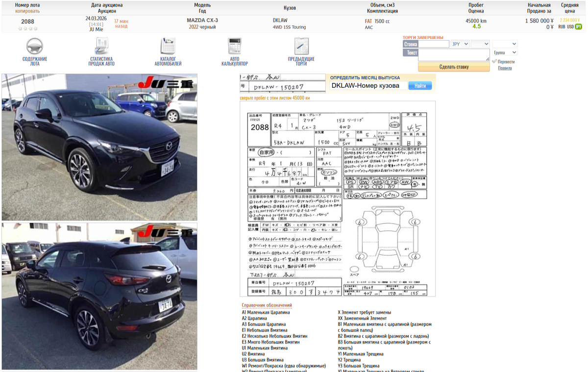This screenshot has height=372, width=588.
Task: Click 'сверьте пробег с этим листом' note
Action: (x=274, y=98)
